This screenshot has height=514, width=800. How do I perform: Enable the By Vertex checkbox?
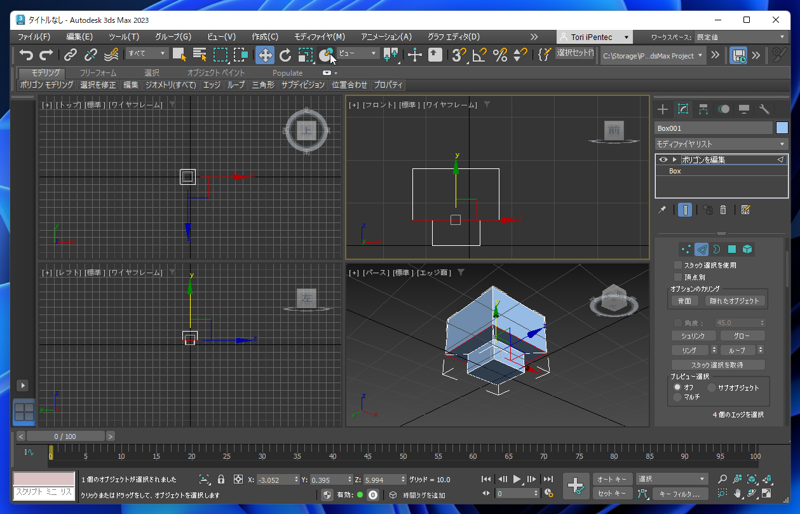(678, 277)
